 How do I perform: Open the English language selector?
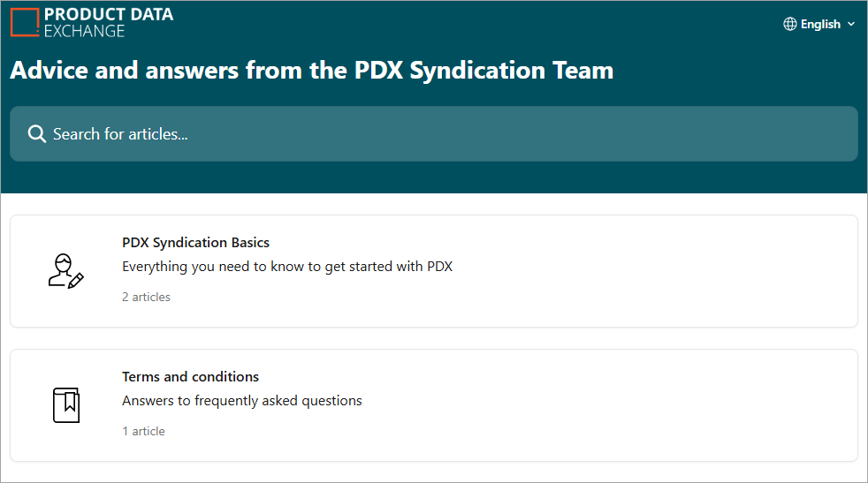[820, 24]
